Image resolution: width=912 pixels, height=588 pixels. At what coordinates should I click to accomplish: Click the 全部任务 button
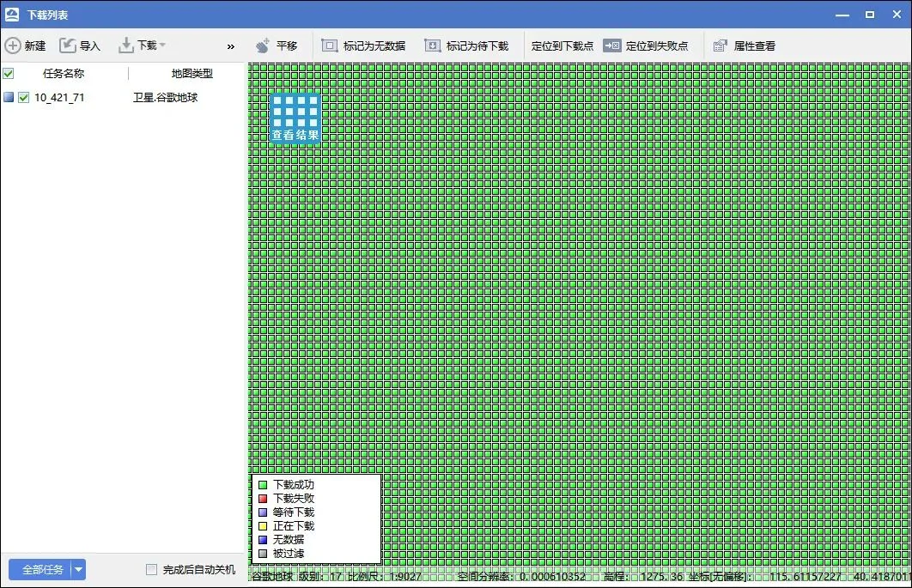point(40,569)
